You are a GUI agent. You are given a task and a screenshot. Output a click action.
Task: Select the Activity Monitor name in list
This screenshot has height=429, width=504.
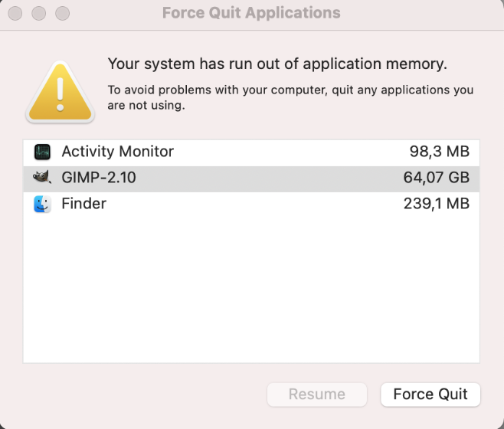point(117,152)
